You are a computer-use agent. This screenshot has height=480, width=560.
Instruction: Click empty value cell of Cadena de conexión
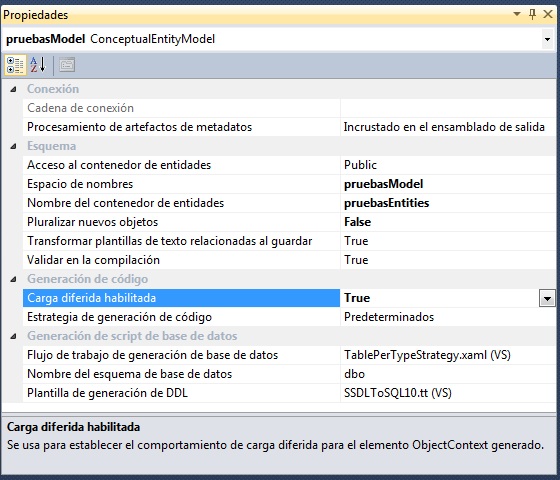tap(448, 108)
